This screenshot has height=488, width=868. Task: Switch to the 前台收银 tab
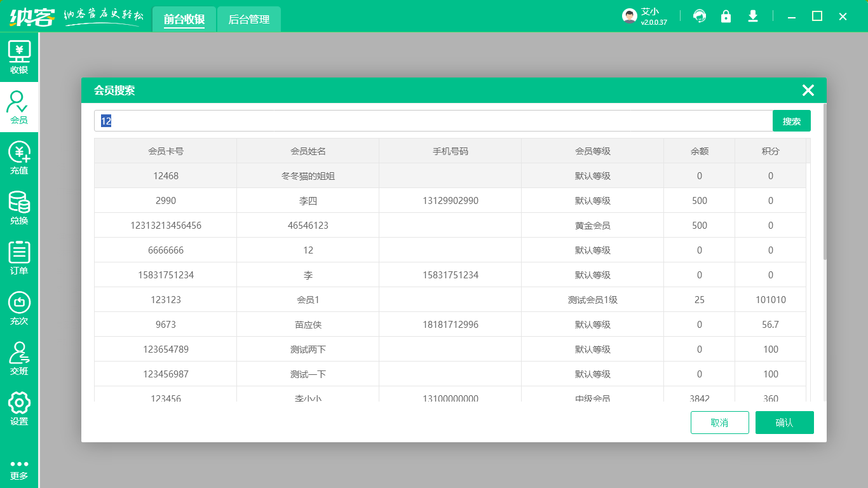pos(184,20)
